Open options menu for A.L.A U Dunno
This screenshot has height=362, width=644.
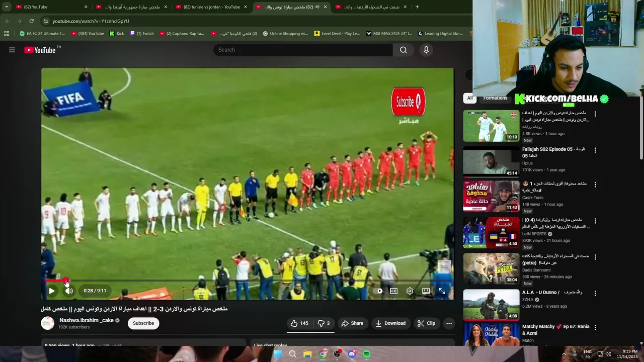[x=595, y=293]
